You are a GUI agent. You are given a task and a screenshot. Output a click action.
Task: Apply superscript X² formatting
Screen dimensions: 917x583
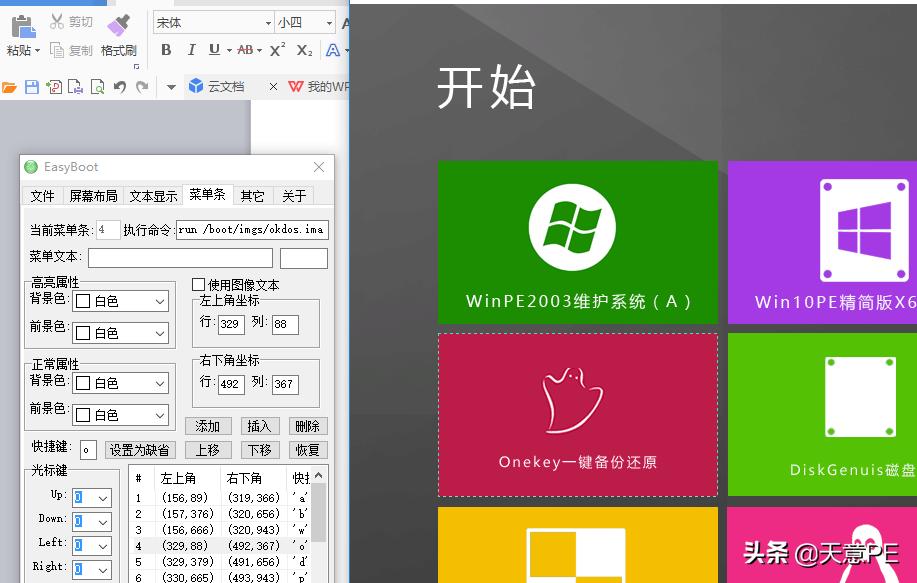275,48
